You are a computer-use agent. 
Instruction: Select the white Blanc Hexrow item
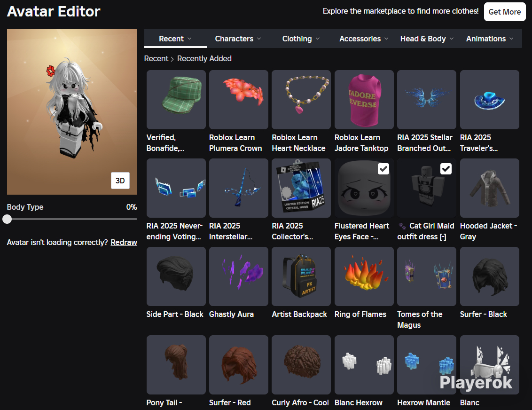[364, 365]
